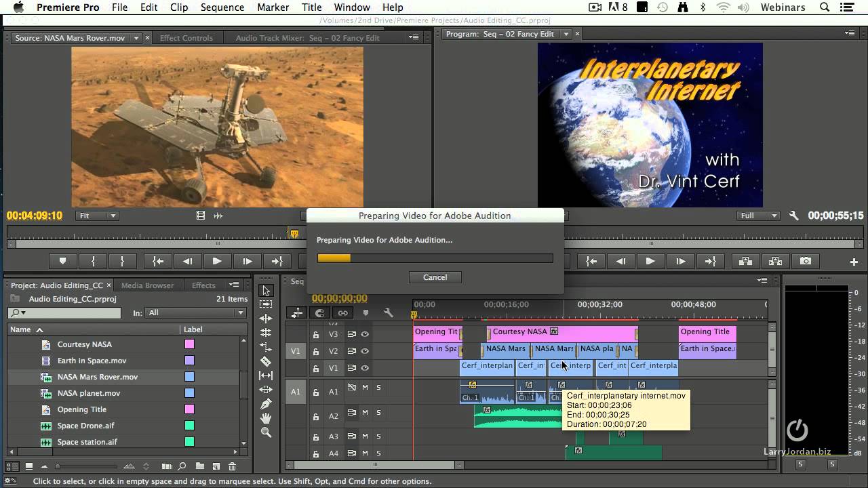Toggle V1 track output eye
This screenshot has width=868, height=488.
(x=365, y=368)
